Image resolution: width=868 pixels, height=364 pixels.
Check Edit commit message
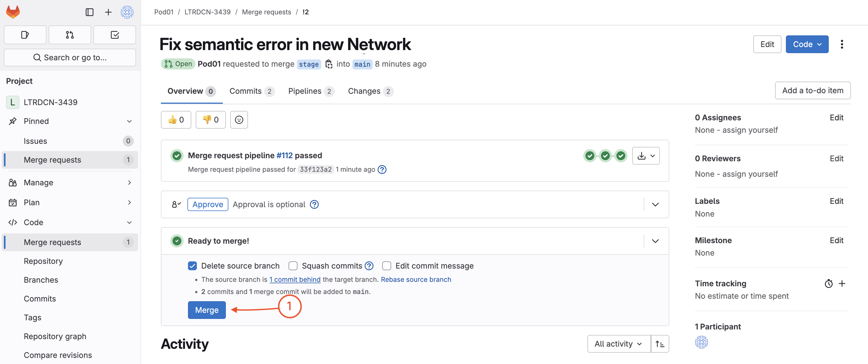pyautogui.click(x=387, y=266)
